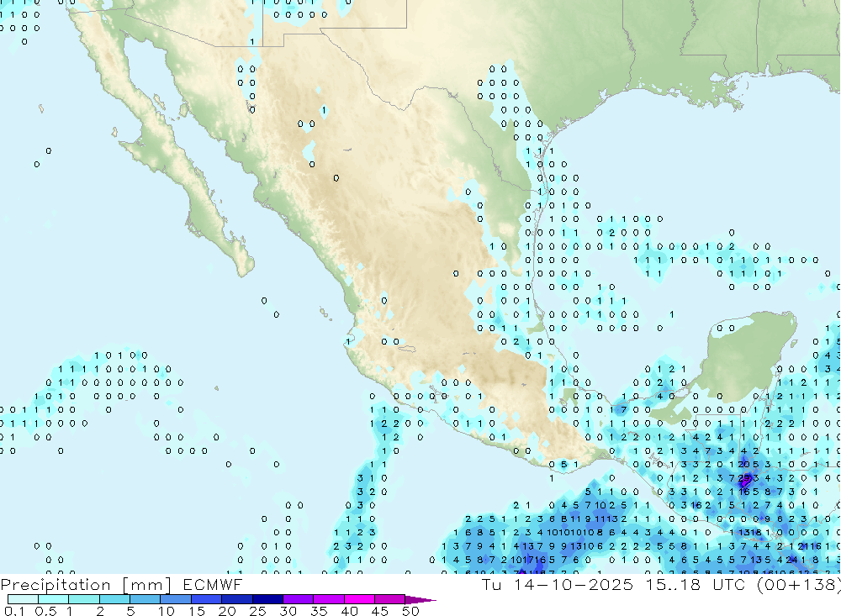Click the '10' legend scale label
This screenshot has width=841, height=616.
click(x=167, y=611)
